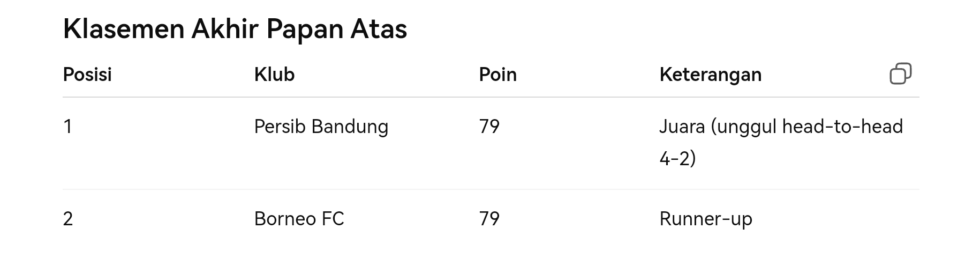This screenshot has width=980, height=258.
Task: Click the word Atas in the heading
Action: (x=379, y=29)
